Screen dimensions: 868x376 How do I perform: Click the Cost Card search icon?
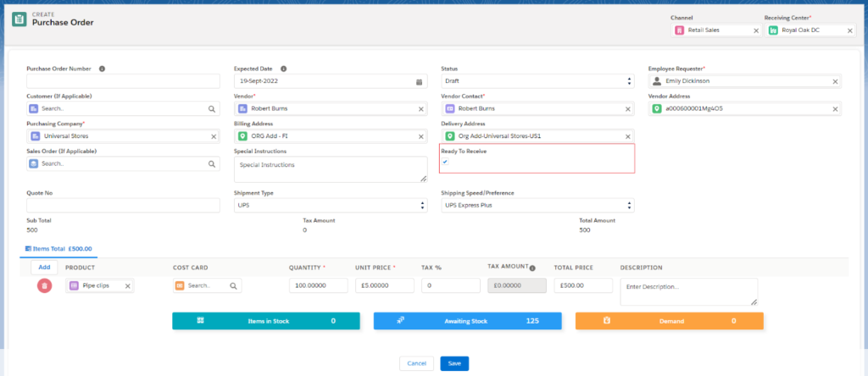234,286
